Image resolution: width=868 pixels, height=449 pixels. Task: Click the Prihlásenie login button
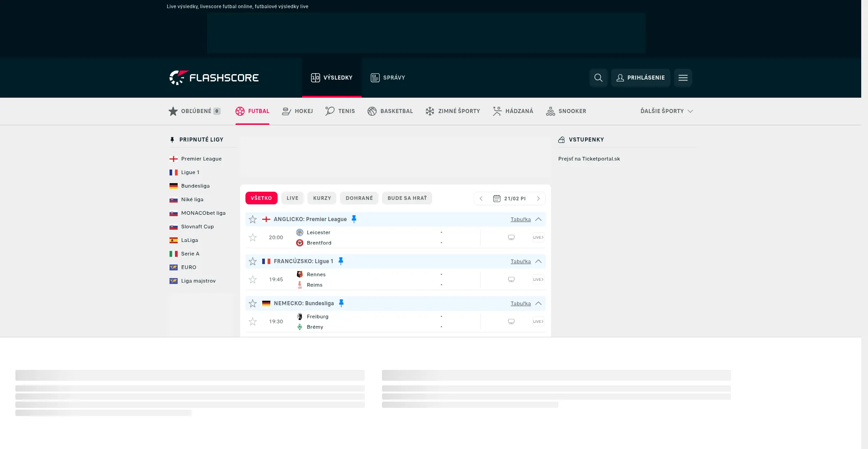pyautogui.click(x=641, y=78)
